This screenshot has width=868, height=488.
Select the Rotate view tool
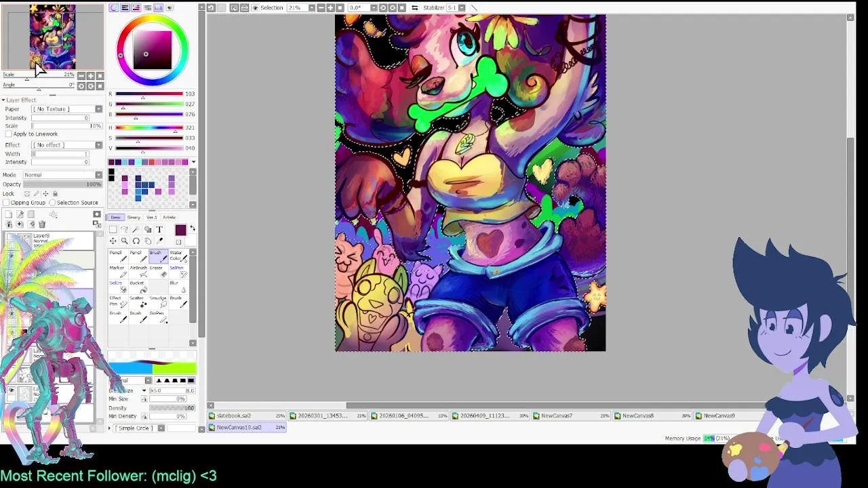136,241
